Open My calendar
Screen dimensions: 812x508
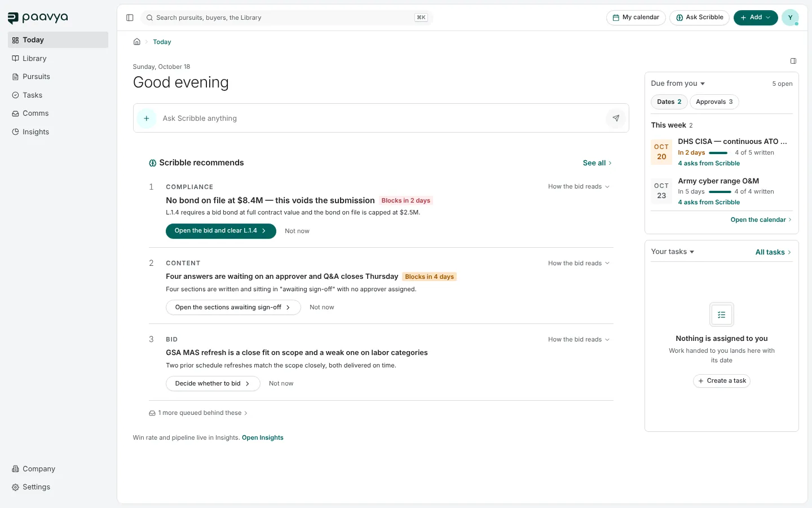[636, 17]
